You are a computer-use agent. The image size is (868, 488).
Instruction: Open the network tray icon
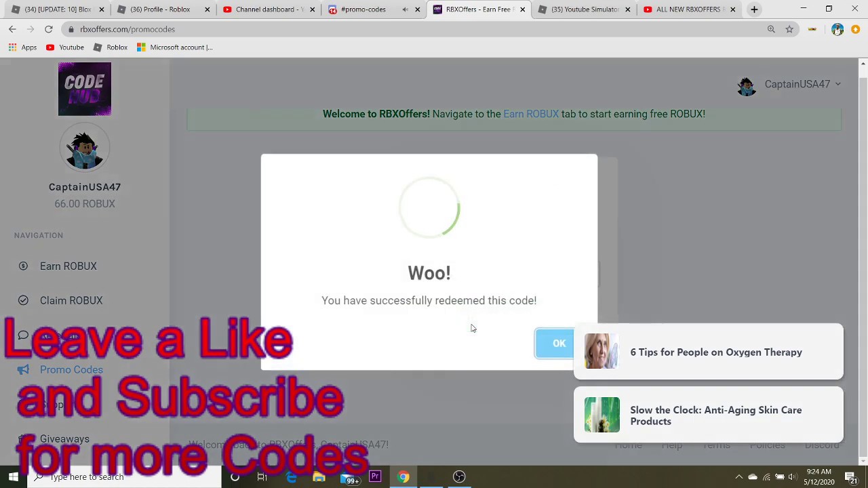point(766,476)
